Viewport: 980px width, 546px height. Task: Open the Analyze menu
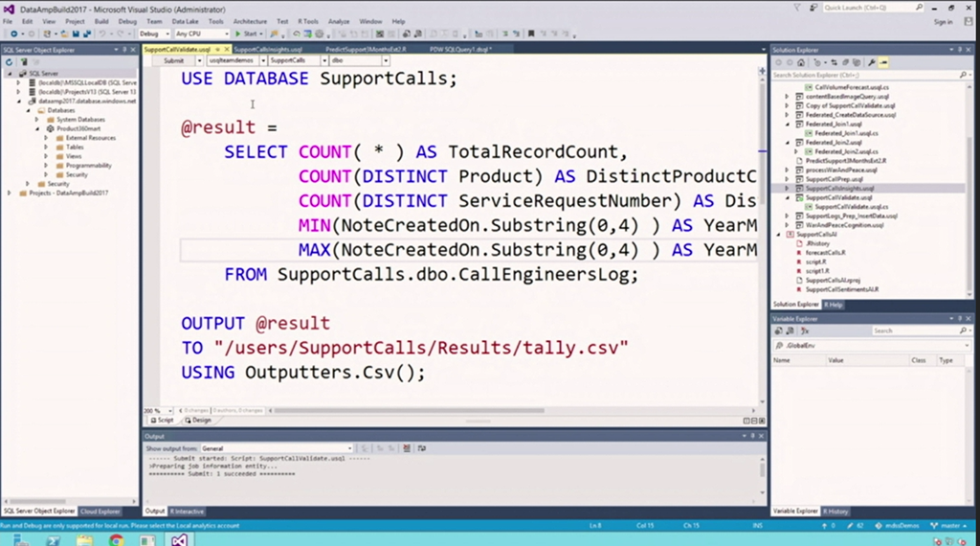tap(339, 21)
